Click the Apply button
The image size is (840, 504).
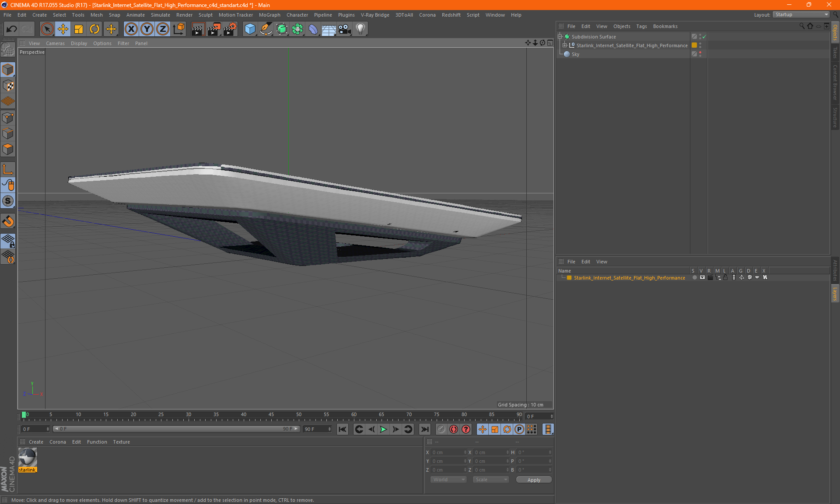pos(534,480)
